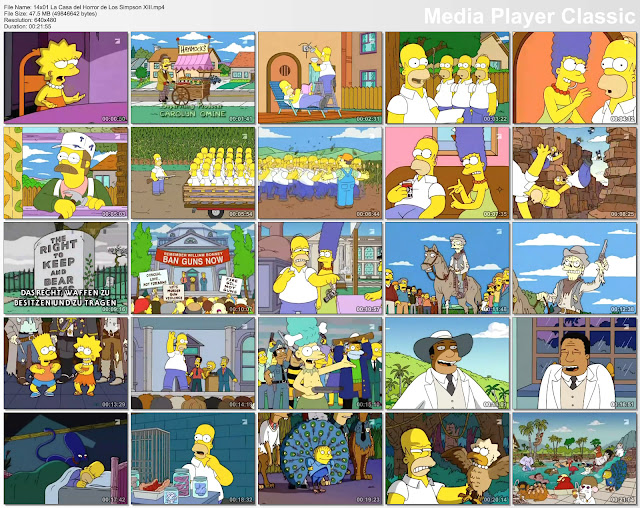The image size is (640, 508).
Task: Click thumbnail of Homer hanging the hammock
Action: [320, 78]
